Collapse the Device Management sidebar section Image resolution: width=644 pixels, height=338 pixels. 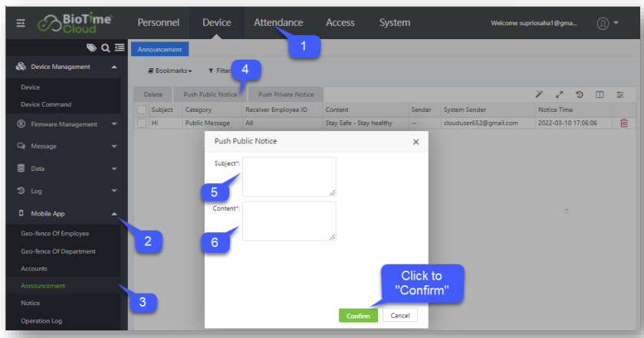(114, 67)
